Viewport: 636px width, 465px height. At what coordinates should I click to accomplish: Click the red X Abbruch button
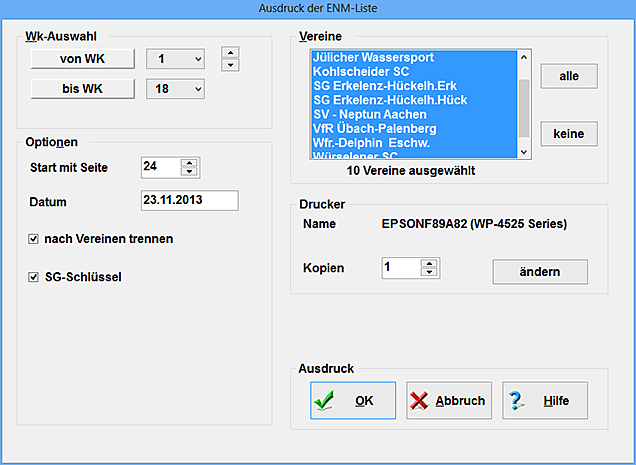point(448,401)
